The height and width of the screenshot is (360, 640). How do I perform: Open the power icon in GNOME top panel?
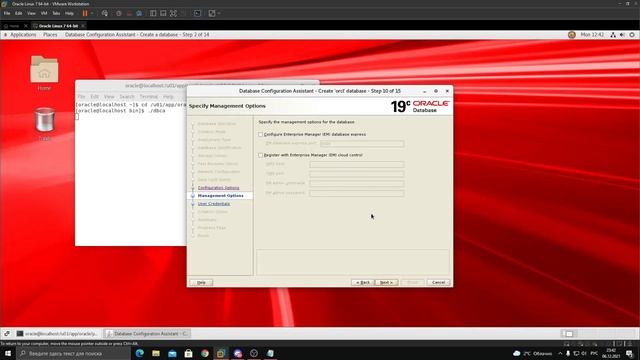[x=632, y=35]
